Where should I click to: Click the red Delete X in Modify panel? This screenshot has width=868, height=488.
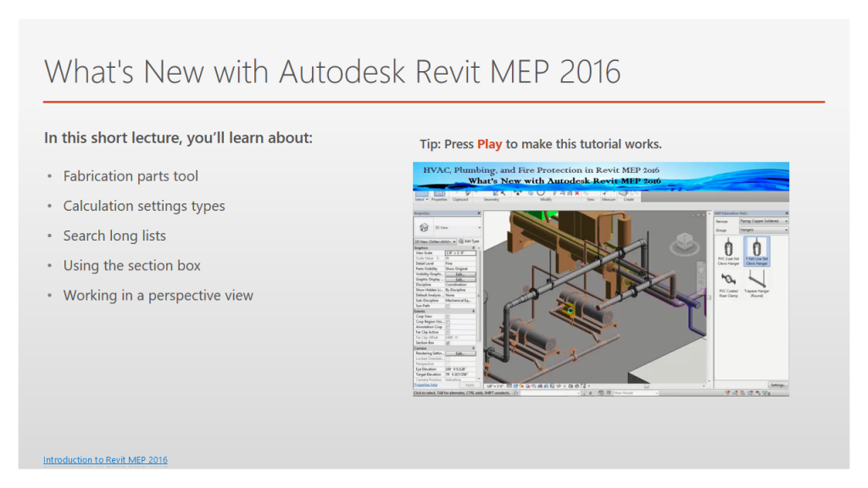click(x=576, y=193)
